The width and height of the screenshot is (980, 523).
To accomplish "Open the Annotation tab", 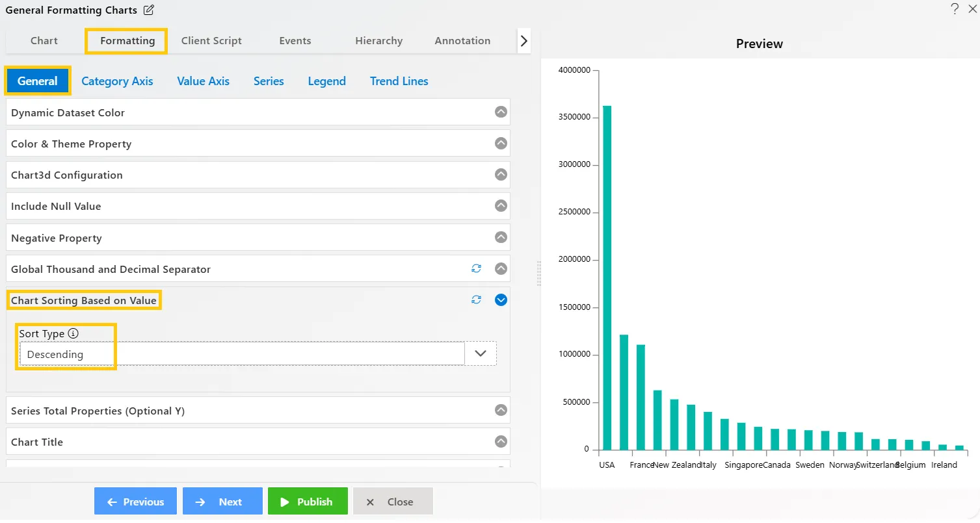I will [462, 41].
